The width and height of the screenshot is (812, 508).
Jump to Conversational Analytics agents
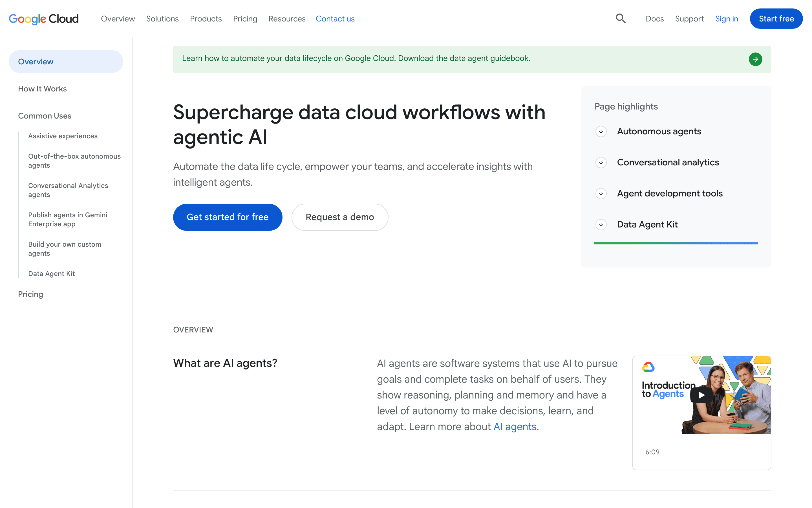click(68, 190)
